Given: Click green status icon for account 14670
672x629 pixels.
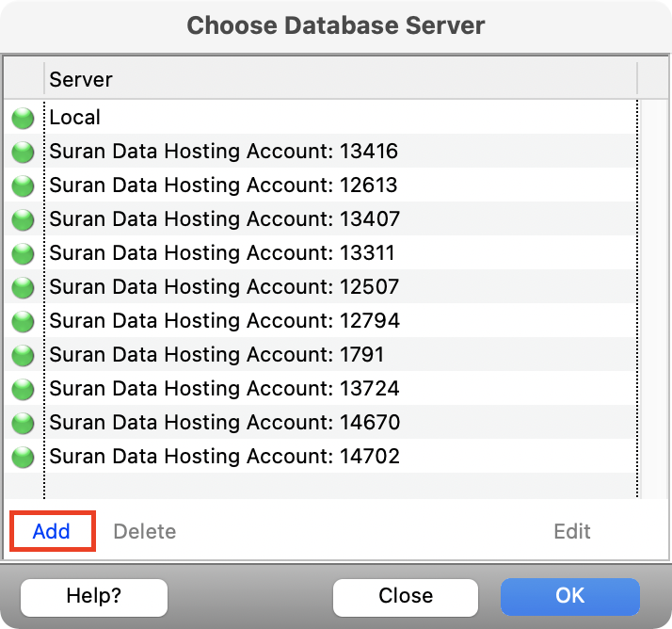Looking at the screenshot, I should click(x=23, y=424).
